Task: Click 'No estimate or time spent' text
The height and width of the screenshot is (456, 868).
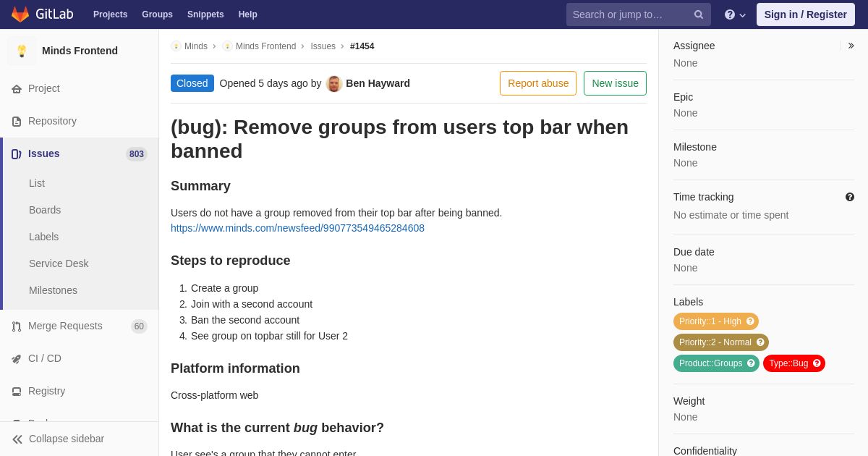Action: (x=731, y=215)
